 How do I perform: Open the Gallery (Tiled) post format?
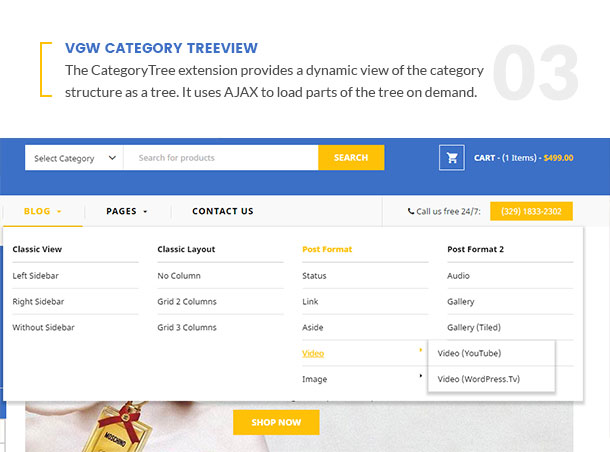point(475,327)
